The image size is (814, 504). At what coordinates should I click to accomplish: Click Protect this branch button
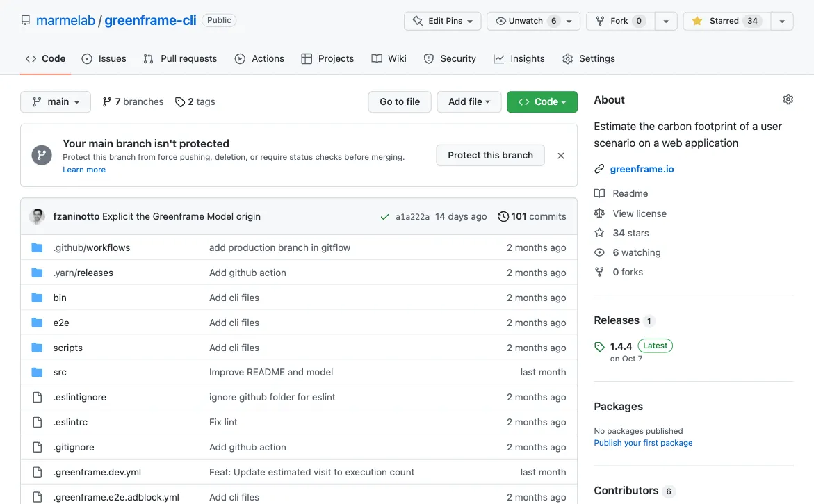click(491, 155)
